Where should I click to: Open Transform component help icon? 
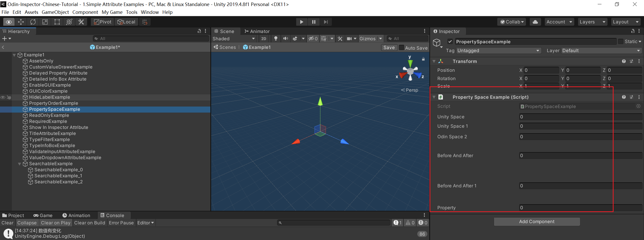624,61
